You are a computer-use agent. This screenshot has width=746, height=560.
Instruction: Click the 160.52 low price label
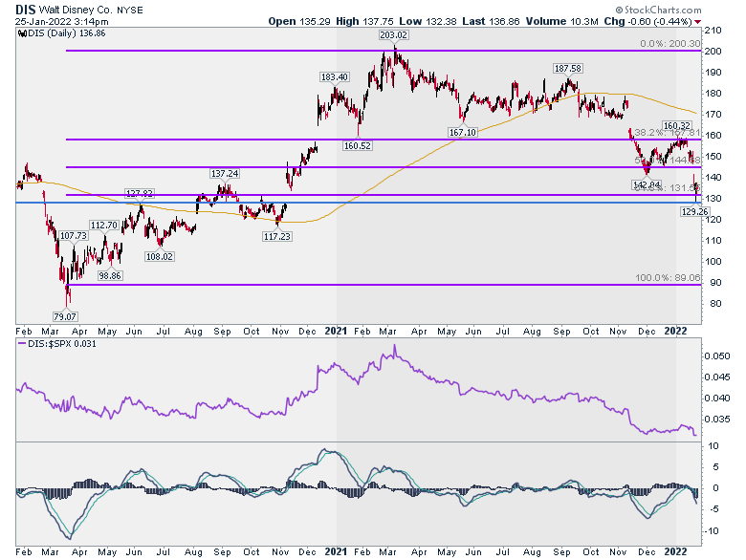click(358, 145)
